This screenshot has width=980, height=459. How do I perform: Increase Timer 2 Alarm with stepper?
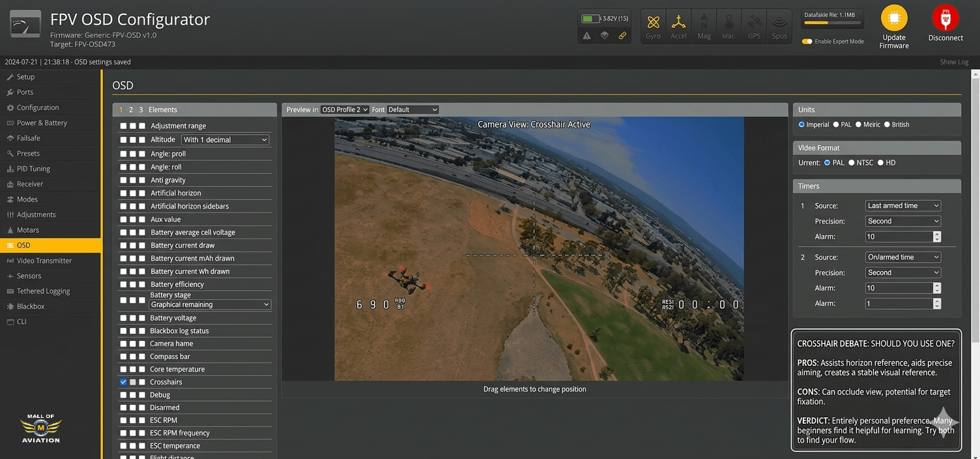[x=936, y=285]
